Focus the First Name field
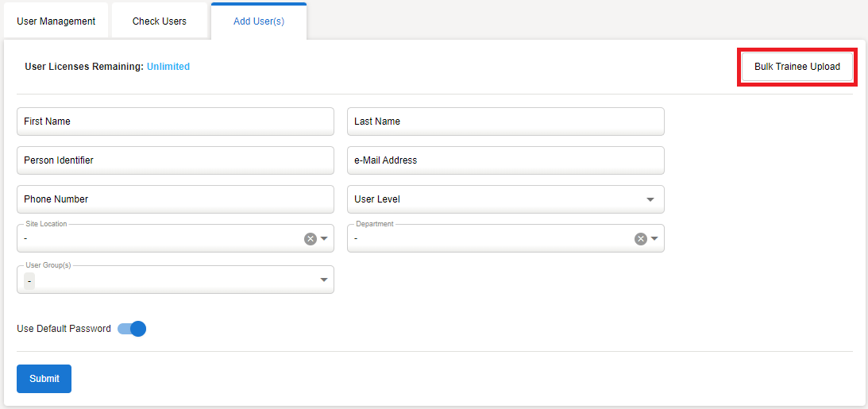Viewport: 868px width, 409px height. click(x=175, y=122)
